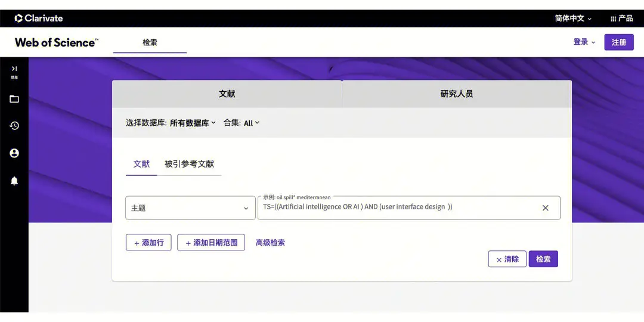The width and height of the screenshot is (644, 322).
Task: Select the 文献 sub-tab
Action: 141,164
